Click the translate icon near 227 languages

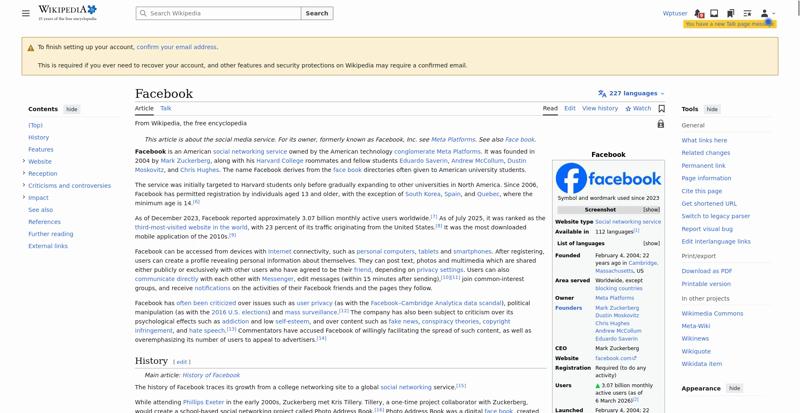pyautogui.click(x=602, y=93)
